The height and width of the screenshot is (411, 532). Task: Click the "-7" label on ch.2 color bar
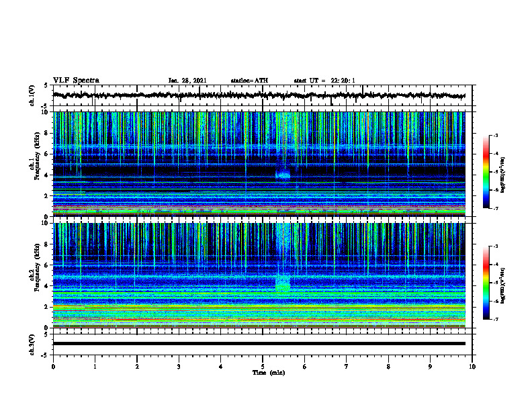click(495, 320)
